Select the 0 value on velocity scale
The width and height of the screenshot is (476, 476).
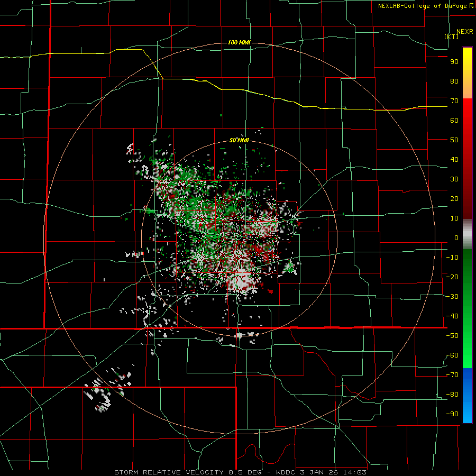456,238
